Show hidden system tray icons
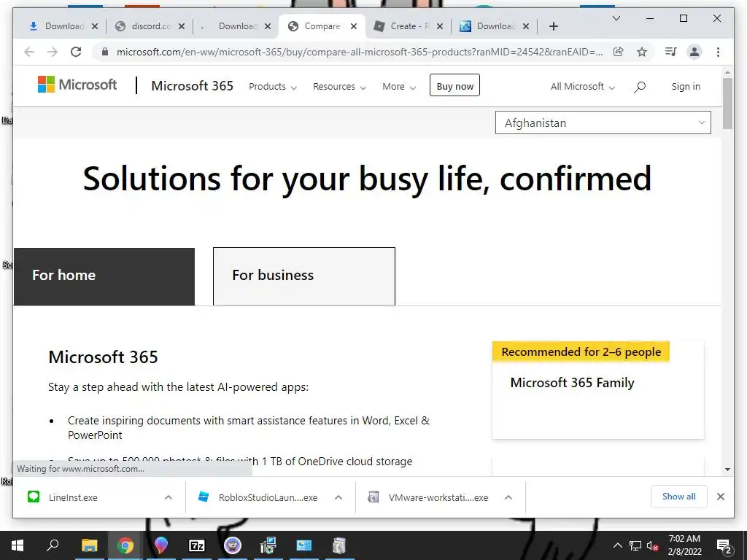747x560 pixels. (x=617, y=545)
